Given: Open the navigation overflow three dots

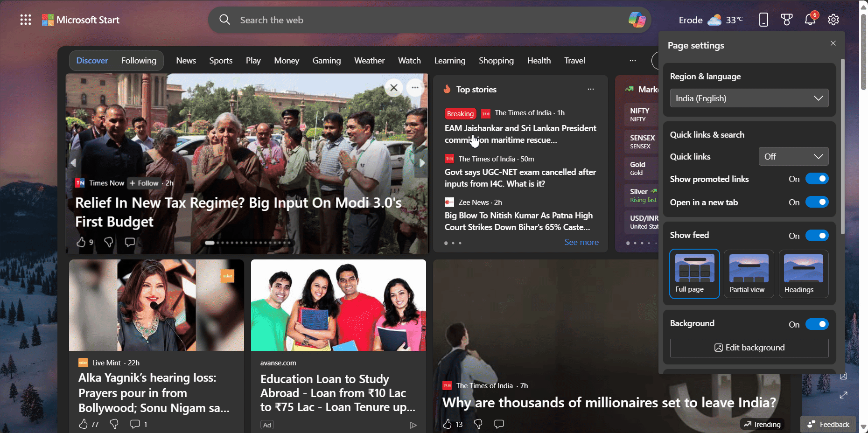Looking at the screenshot, I should [x=633, y=61].
